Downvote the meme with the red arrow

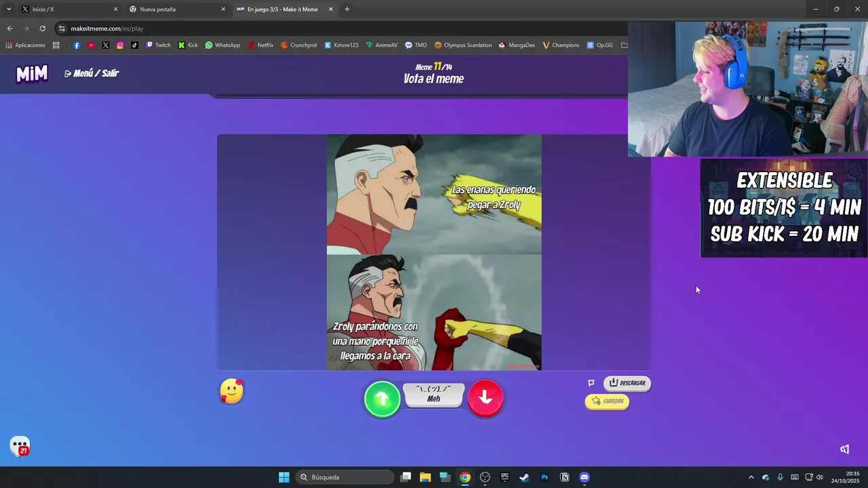click(486, 398)
